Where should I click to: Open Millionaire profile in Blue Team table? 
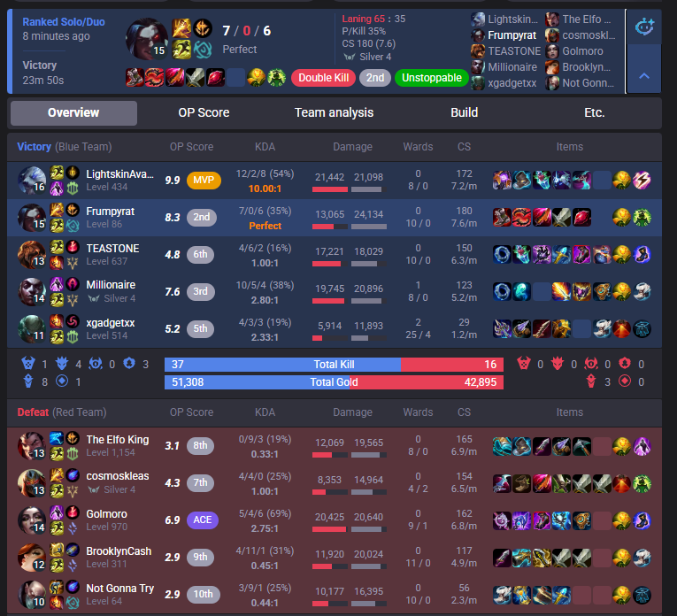pyautogui.click(x=111, y=285)
